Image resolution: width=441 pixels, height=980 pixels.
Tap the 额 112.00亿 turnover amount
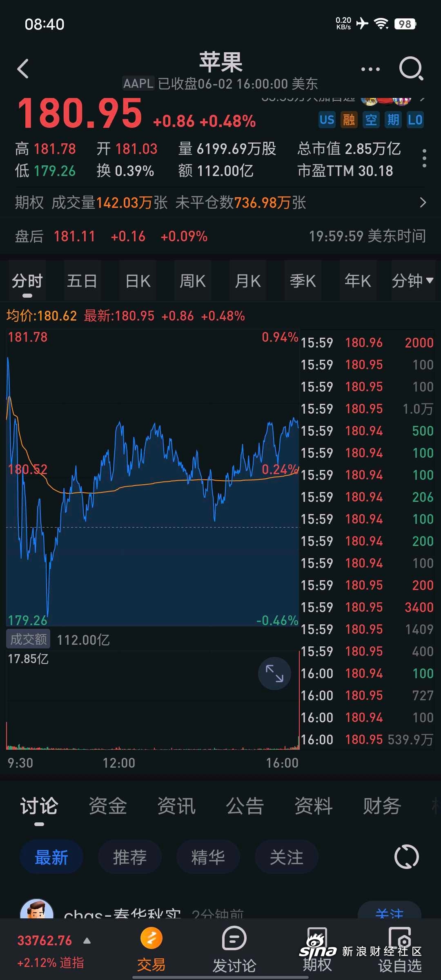tap(216, 171)
